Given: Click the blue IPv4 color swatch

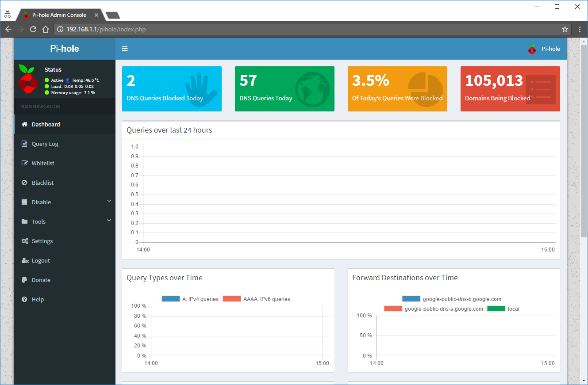Looking at the screenshot, I should 171,299.
